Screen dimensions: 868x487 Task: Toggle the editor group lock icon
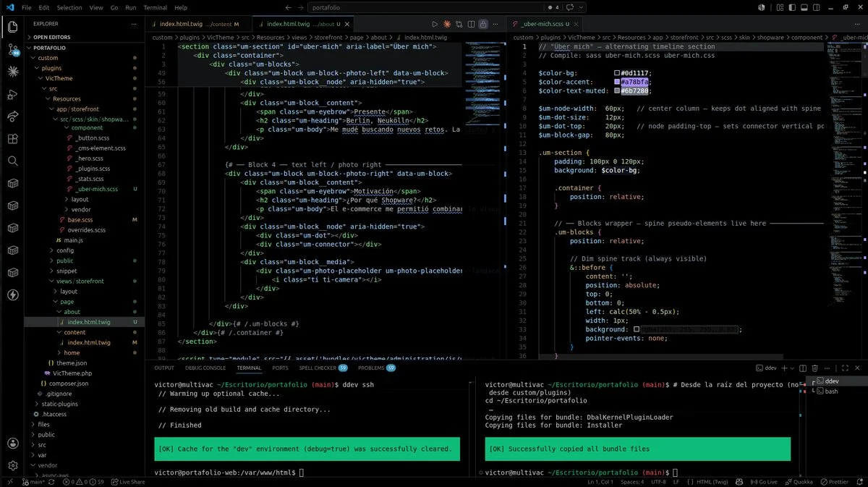pyautogui.click(x=483, y=24)
